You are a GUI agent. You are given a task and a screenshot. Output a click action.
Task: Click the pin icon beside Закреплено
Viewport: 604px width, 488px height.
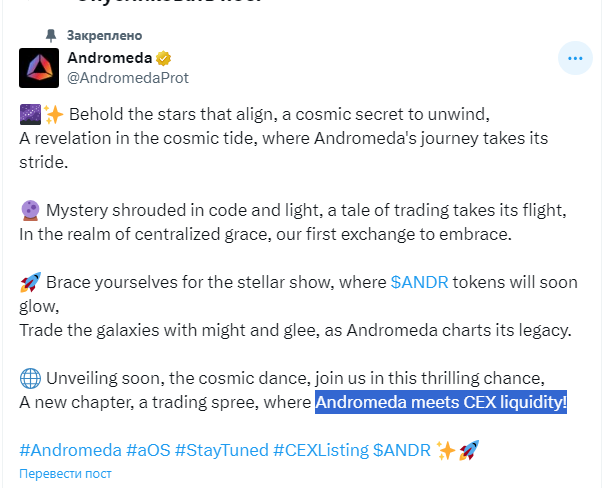[x=49, y=35]
